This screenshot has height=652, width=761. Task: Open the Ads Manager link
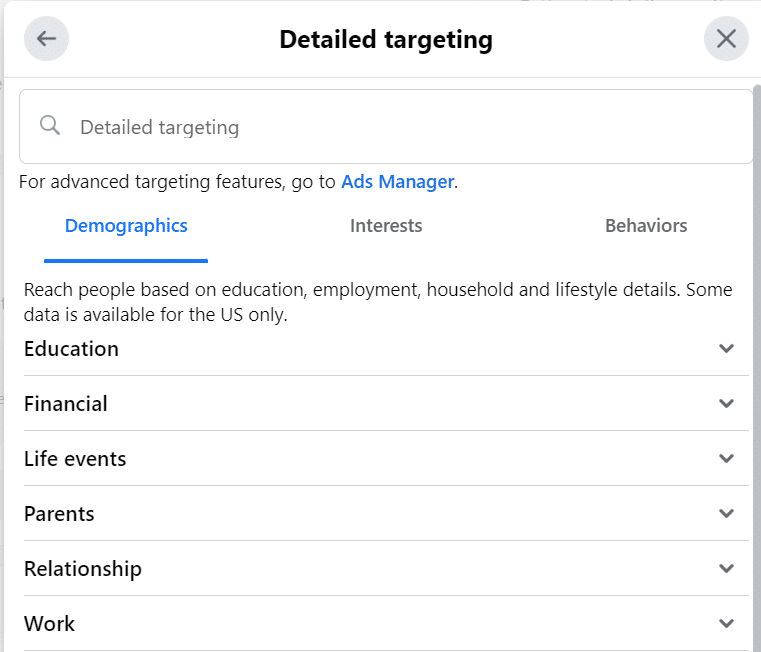[397, 182]
